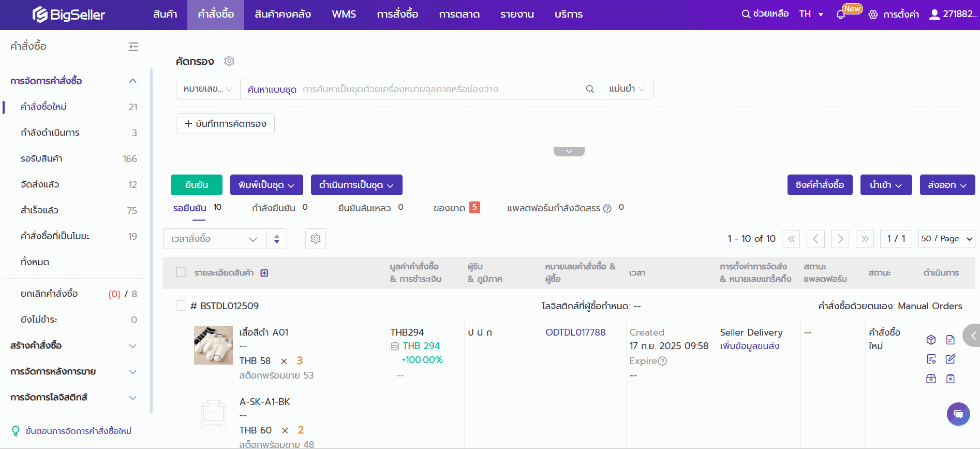This screenshot has width=980, height=449.
Task: Toggle the sort order arrows beside เวลาสั่งซื้อ
Action: (x=277, y=239)
